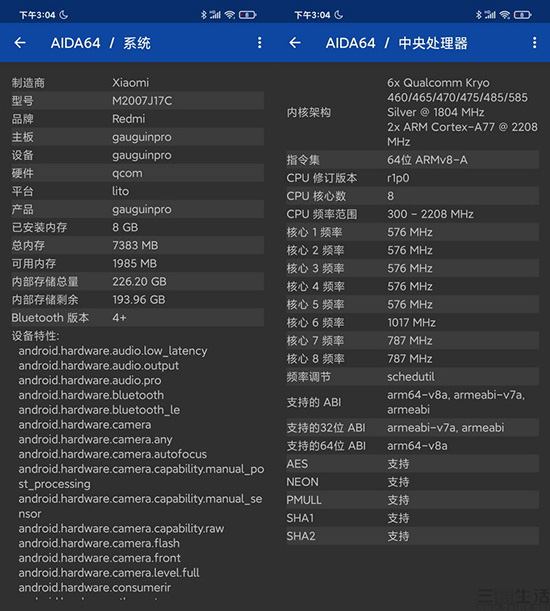Tap right status bar Wi-Fi icon

click(x=504, y=15)
